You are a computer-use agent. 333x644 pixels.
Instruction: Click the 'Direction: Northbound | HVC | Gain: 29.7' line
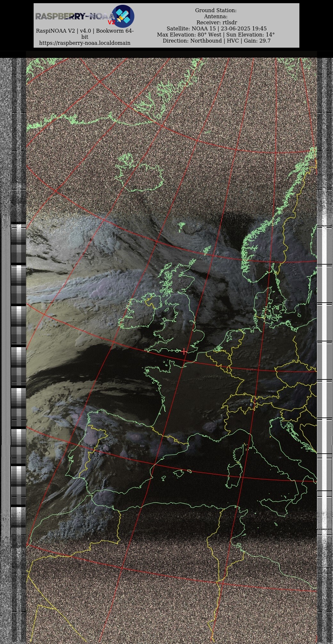point(216,41)
